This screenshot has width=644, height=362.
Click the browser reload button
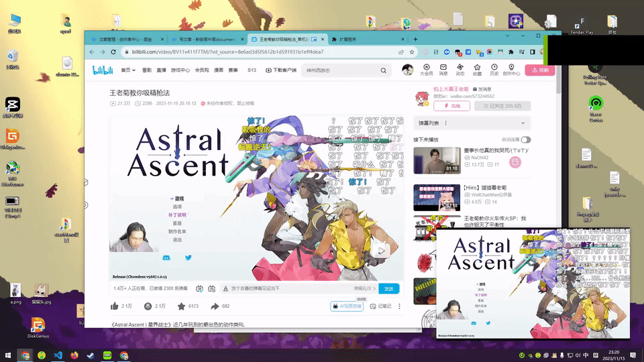pos(113,52)
